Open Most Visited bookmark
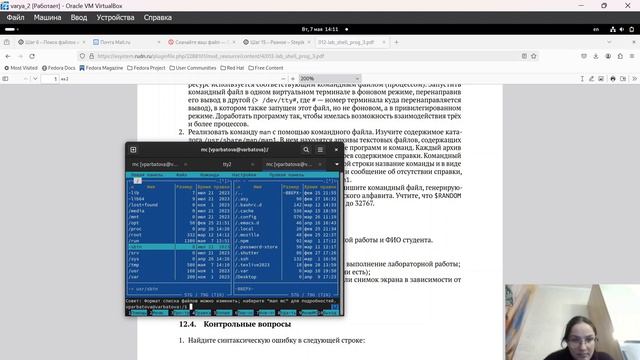Screen dimensions: 640x360 [21, 68]
